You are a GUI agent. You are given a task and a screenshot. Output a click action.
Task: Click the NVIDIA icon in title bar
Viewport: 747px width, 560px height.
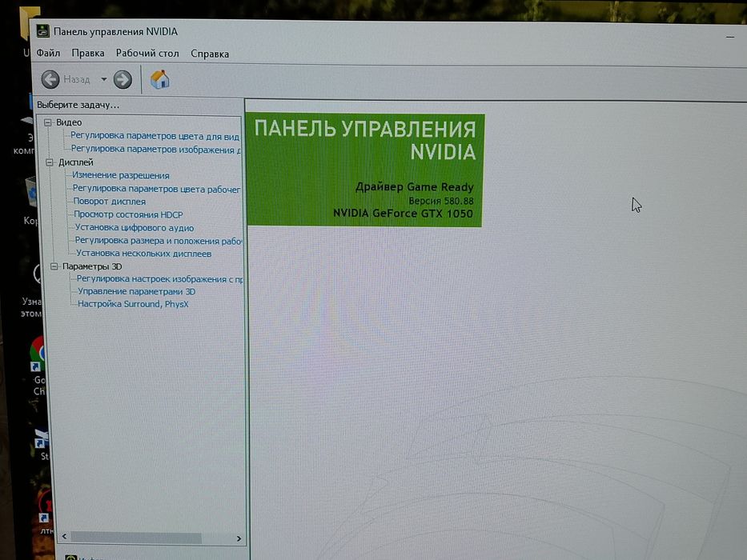pos(43,30)
